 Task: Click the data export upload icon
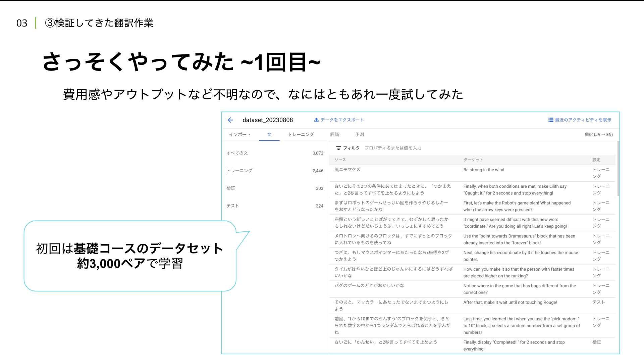pos(316,120)
